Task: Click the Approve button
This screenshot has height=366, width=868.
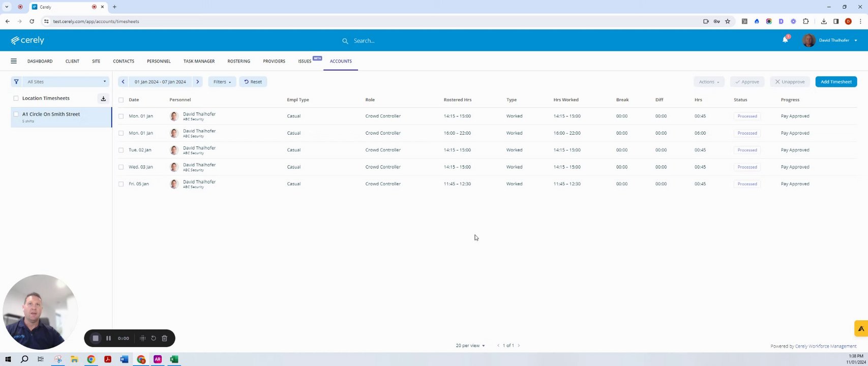Action: (747, 82)
